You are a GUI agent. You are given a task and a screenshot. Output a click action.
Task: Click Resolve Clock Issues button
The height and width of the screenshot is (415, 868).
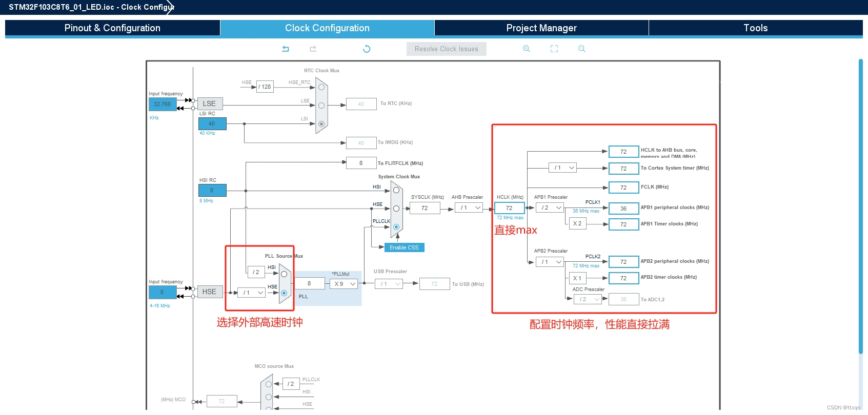coord(447,49)
